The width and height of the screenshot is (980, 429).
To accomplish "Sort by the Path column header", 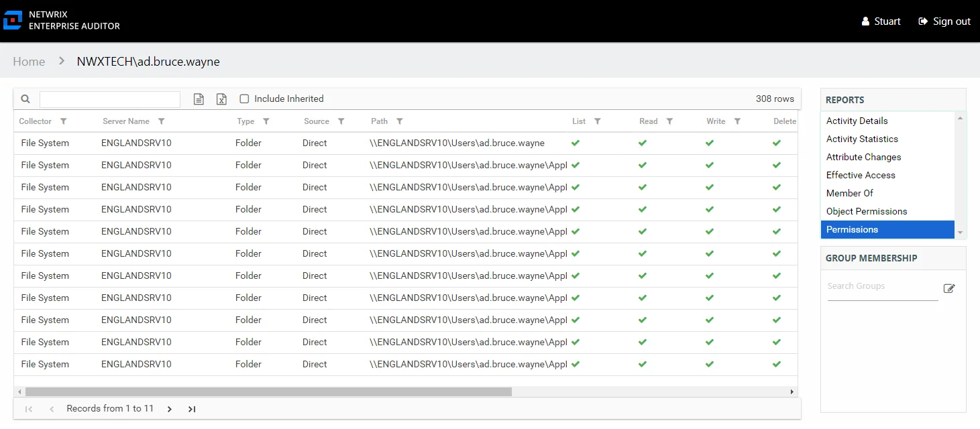I will click(x=380, y=121).
